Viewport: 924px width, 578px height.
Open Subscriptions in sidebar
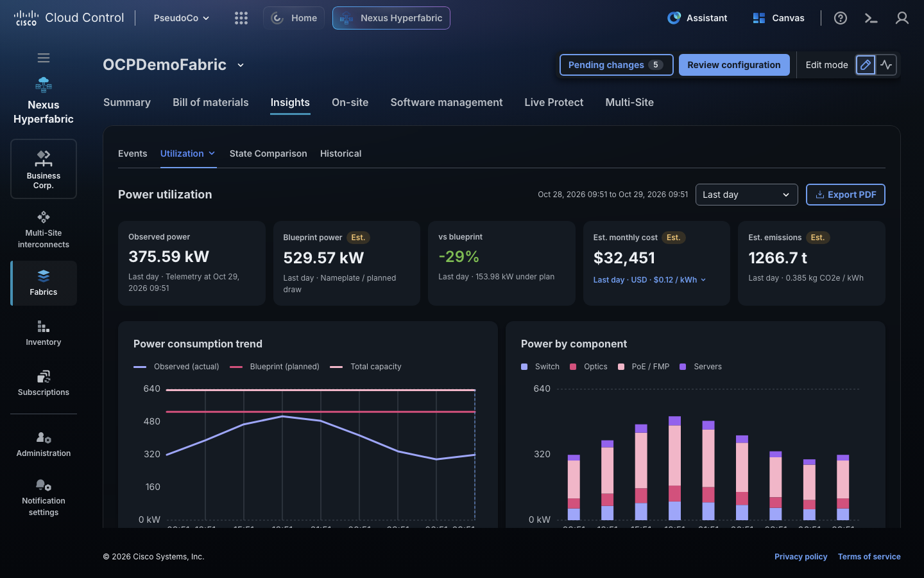(x=44, y=383)
